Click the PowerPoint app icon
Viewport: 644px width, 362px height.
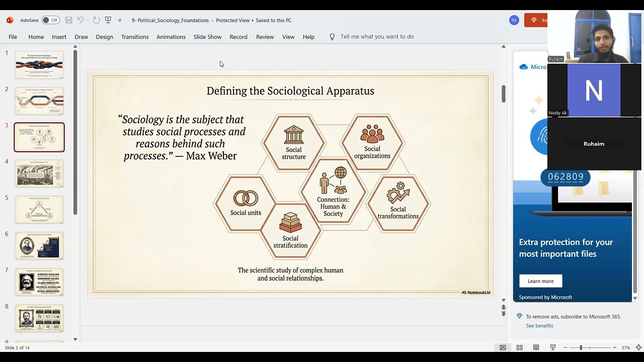10,20
